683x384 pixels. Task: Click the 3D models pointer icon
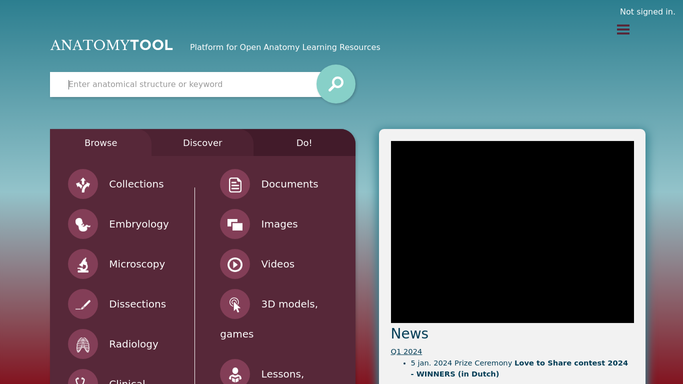[x=235, y=304]
